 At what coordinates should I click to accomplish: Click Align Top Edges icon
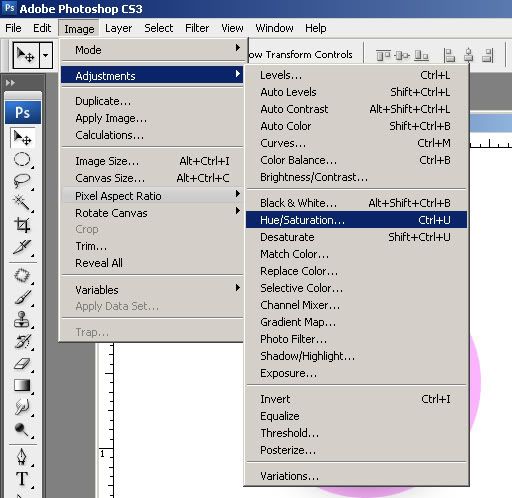tap(383, 55)
